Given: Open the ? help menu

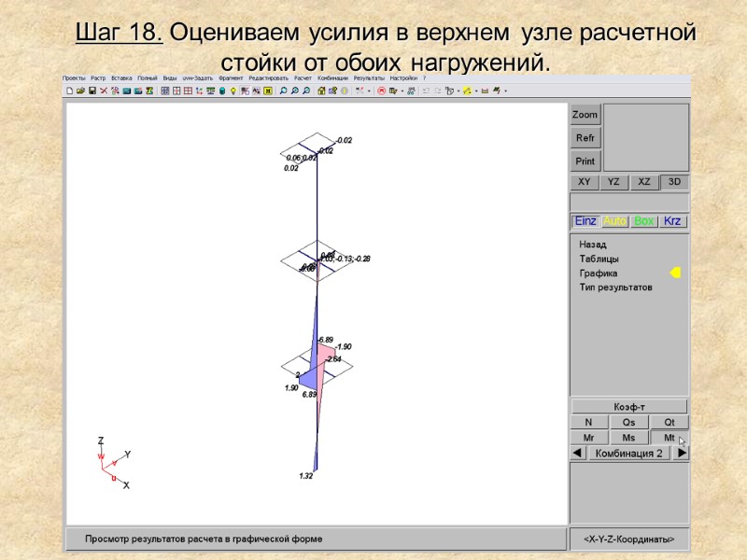Looking at the screenshot, I should click(x=424, y=78).
